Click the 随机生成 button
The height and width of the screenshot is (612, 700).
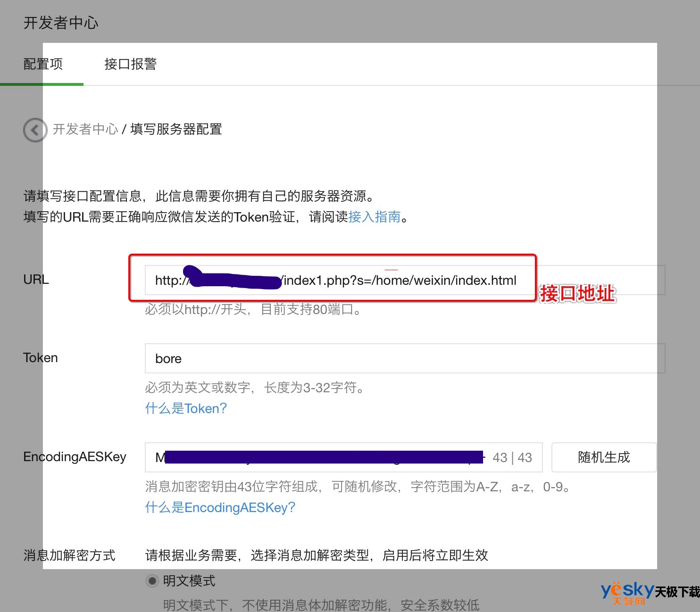pos(604,457)
